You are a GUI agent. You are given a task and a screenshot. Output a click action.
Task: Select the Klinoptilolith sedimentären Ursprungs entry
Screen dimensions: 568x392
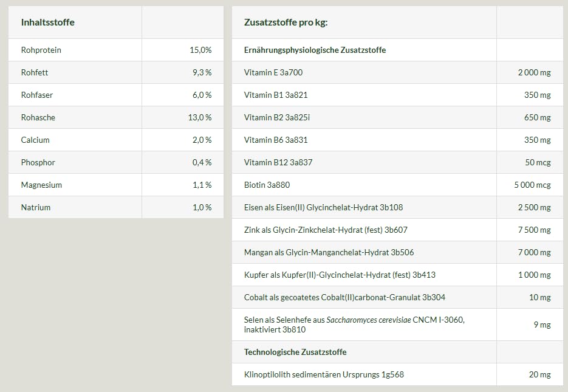click(x=324, y=374)
